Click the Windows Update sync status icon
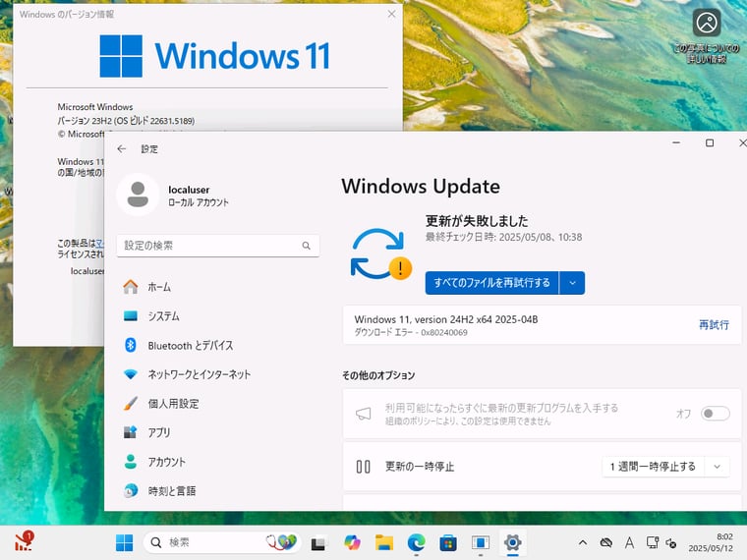This screenshot has height=560, width=747. click(x=380, y=253)
